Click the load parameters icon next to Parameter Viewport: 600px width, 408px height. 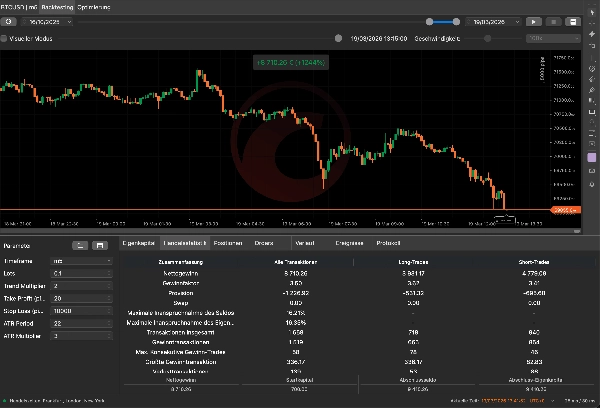tap(80, 245)
